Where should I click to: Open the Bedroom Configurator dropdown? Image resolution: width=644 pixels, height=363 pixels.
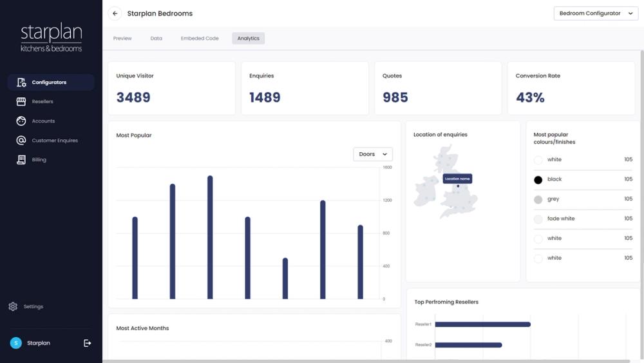(x=596, y=14)
